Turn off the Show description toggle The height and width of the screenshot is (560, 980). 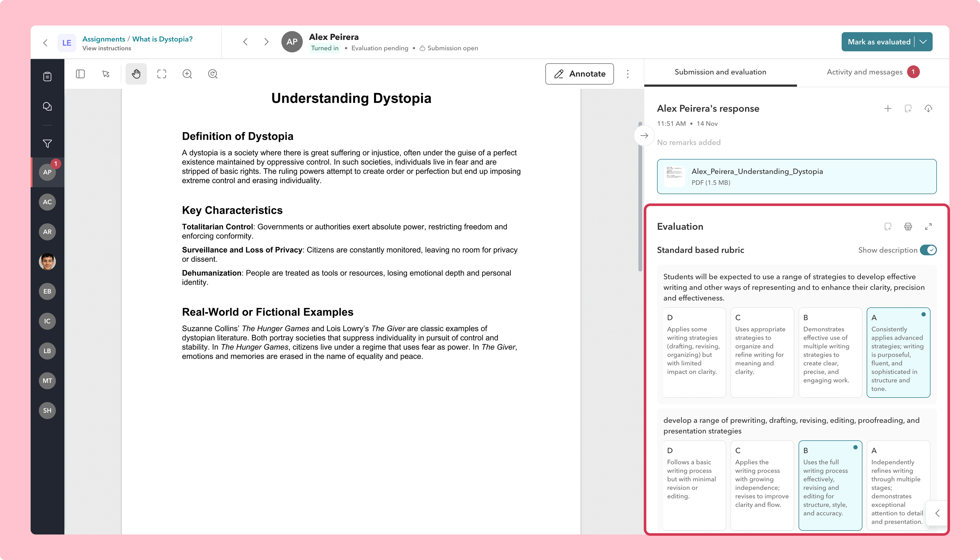928,250
